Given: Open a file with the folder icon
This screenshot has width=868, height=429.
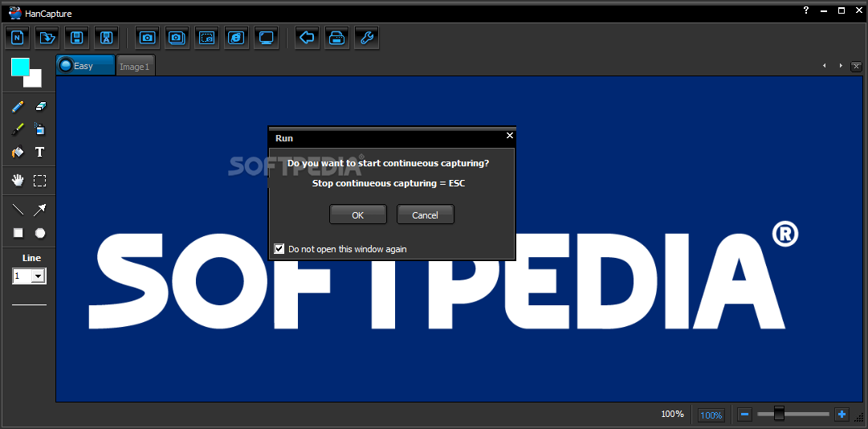Looking at the screenshot, I should click(x=48, y=38).
